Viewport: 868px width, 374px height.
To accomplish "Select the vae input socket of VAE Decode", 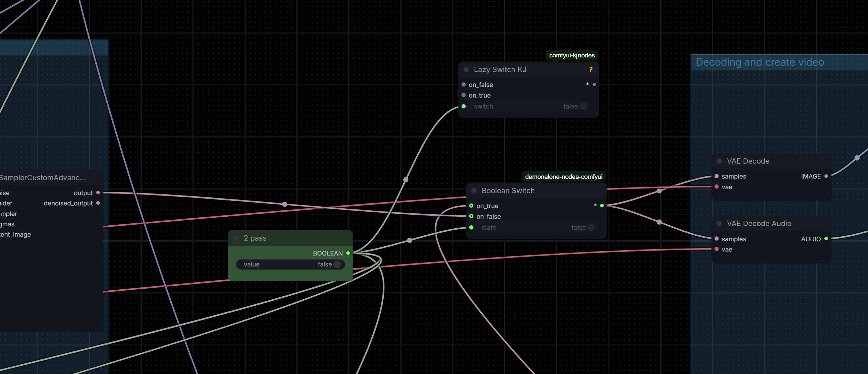I will [x=717, y=187].
